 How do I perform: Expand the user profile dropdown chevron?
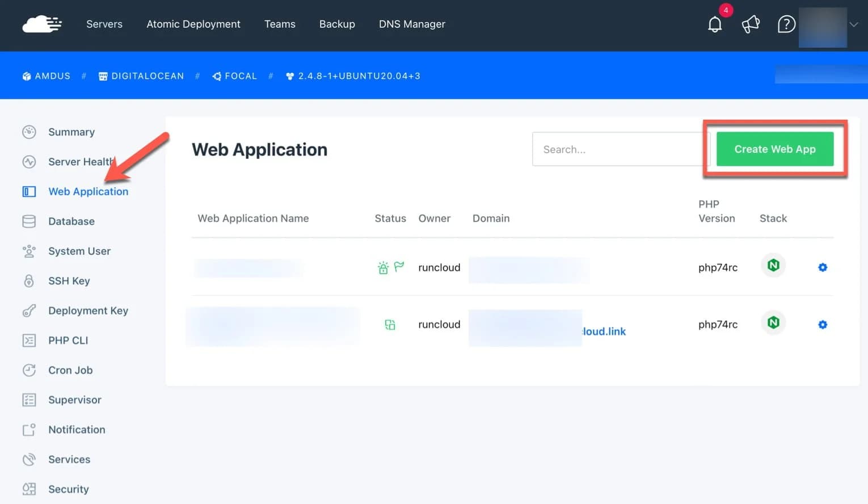click(x=853, y=24)
